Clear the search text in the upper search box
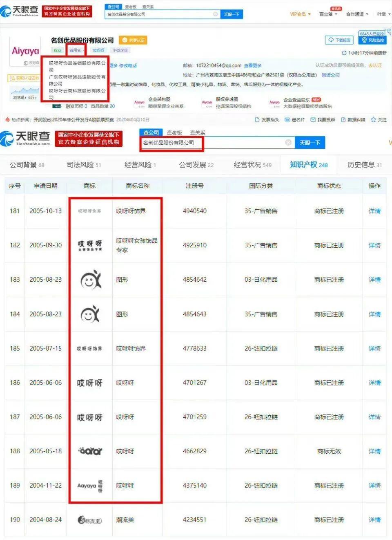 pyautogui.click(x=216, y=14)
